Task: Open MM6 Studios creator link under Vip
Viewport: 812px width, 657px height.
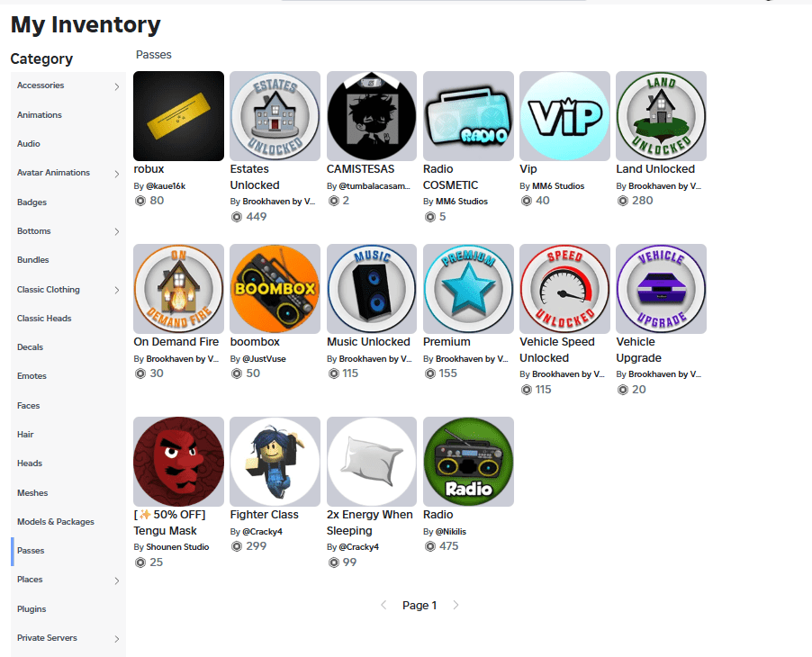Action: tap(558, 186)
